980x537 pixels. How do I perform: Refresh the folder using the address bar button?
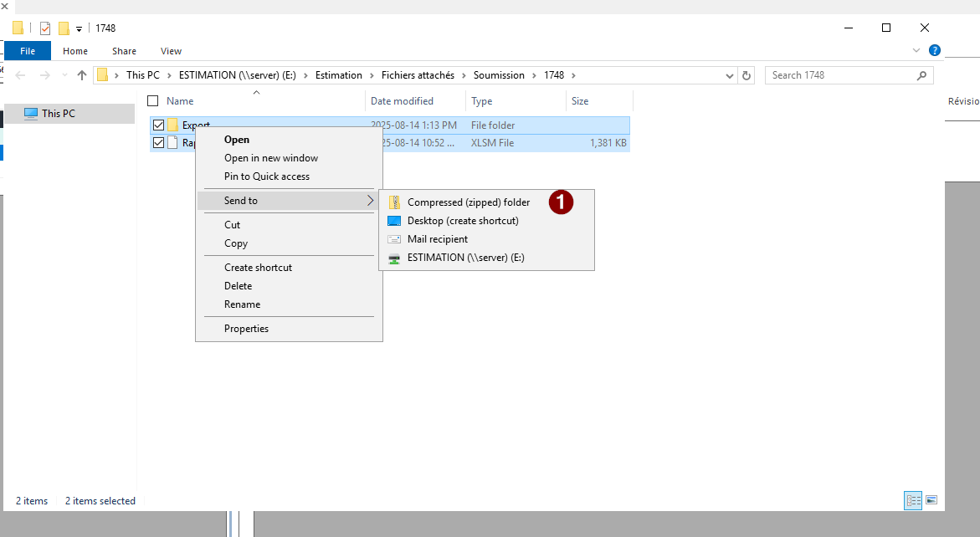[x=747, y=75]
